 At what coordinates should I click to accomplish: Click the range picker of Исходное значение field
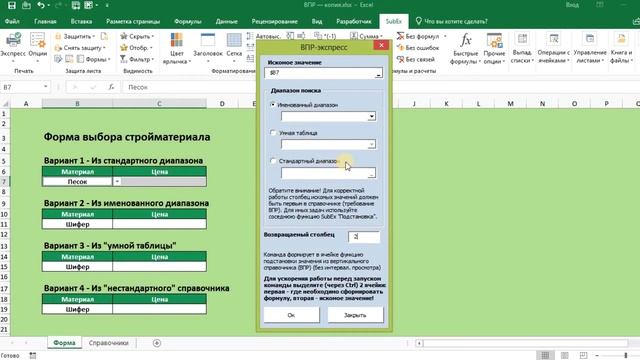378,73
